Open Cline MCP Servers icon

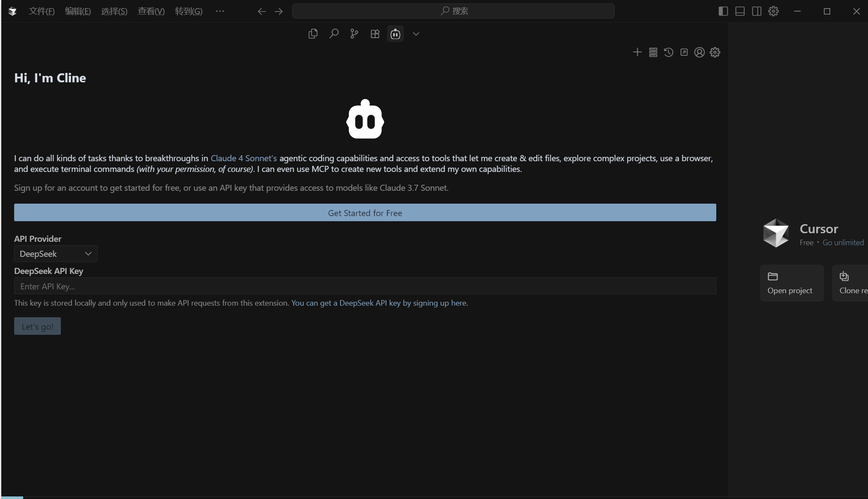coord(653,52)
